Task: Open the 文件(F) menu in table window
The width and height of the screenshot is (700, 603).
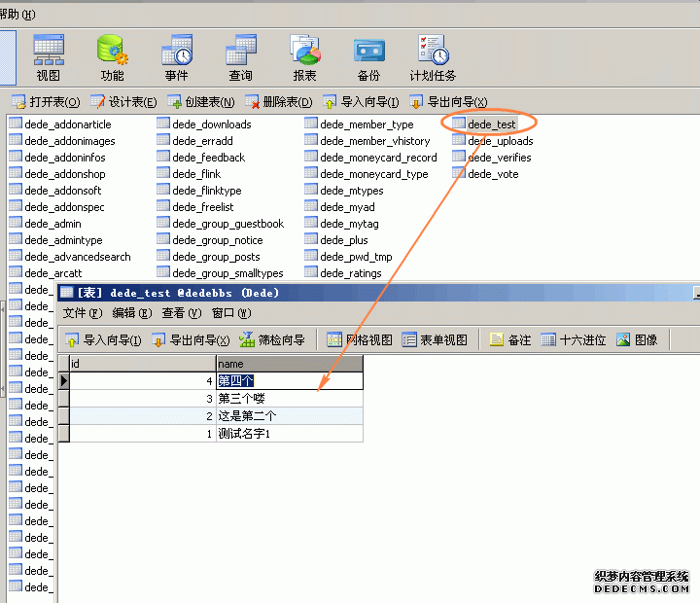Action: (x=83, y=313)
